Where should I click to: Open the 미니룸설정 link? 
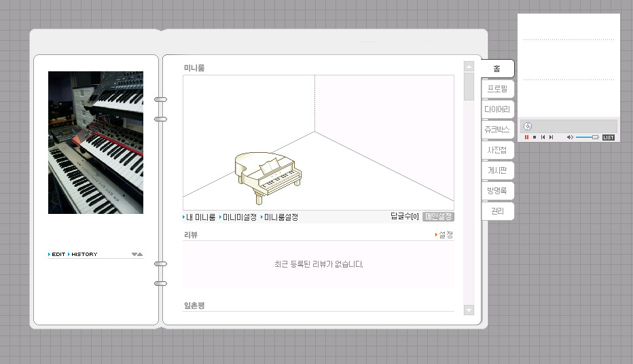pyautogui.click(x=281, y=217)
